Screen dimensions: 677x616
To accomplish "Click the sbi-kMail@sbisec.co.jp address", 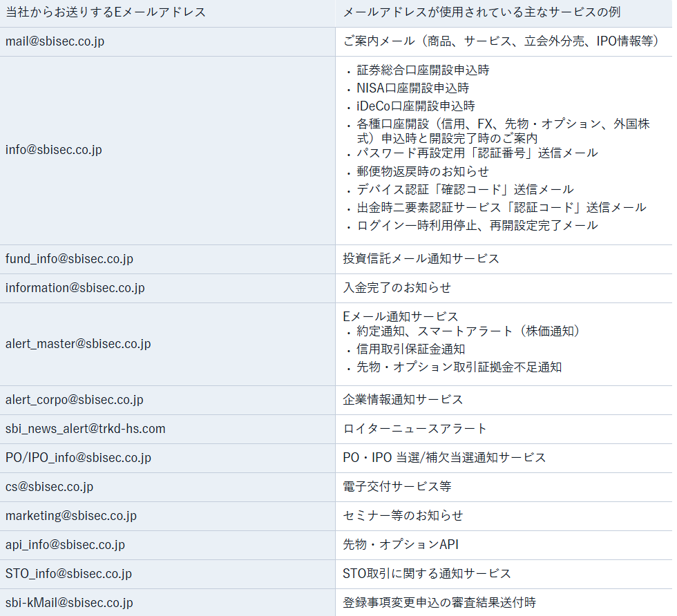I will click(69, 603).
